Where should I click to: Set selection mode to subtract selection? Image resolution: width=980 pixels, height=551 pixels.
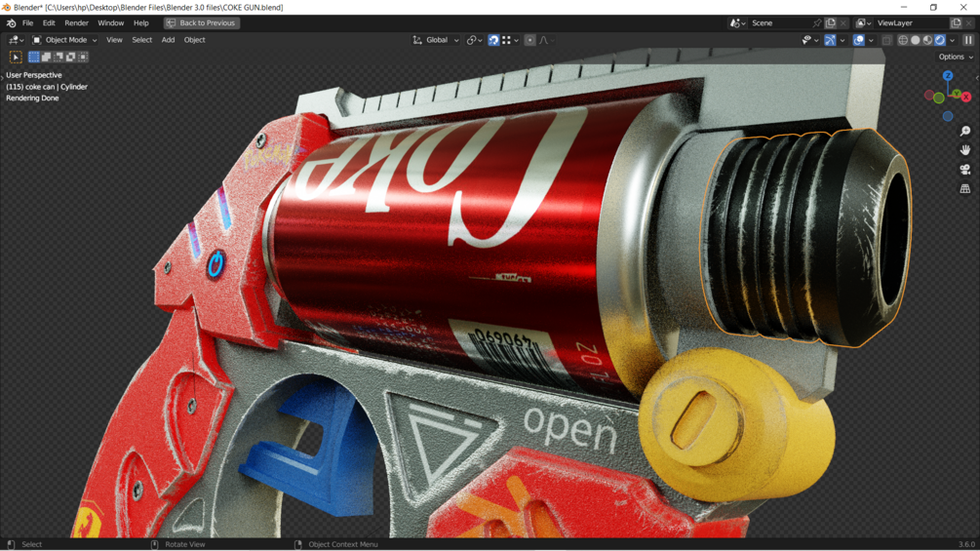click(x=59, y=57)
